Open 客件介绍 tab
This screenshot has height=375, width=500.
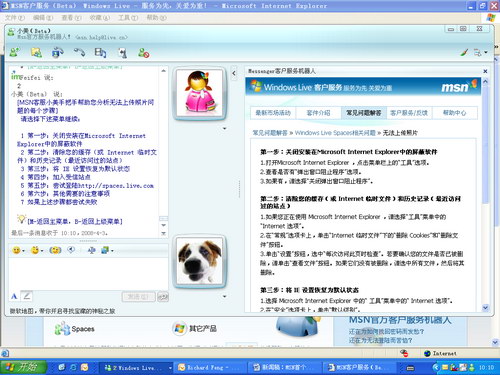318,113
